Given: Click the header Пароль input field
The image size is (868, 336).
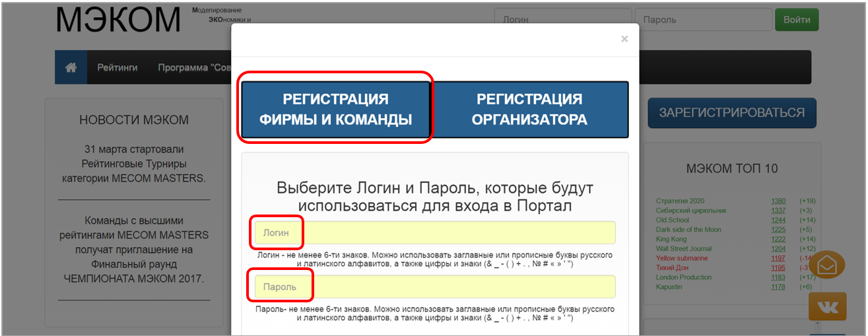Looking at the screenshot, I should 703,20.
